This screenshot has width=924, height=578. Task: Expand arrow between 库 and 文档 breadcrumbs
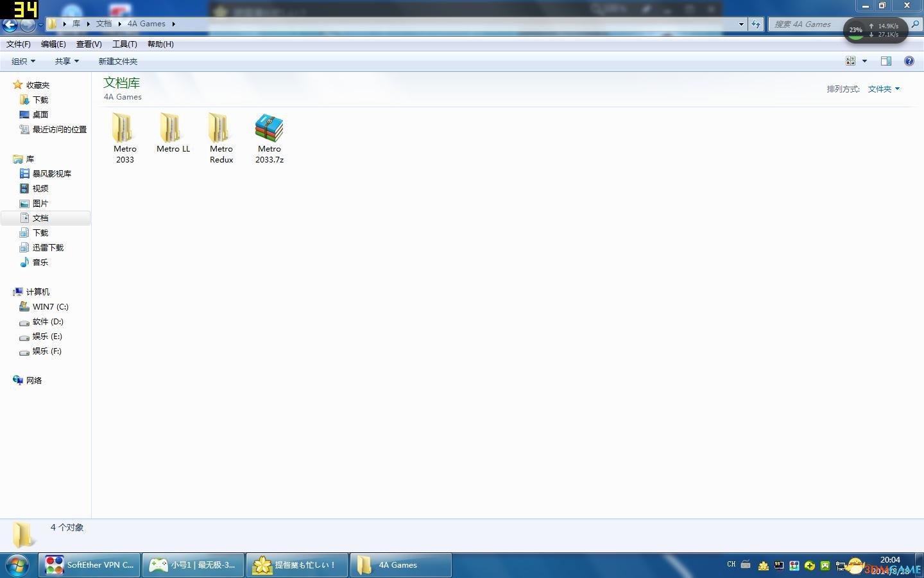pyautogui.click(x=89, y=24)
